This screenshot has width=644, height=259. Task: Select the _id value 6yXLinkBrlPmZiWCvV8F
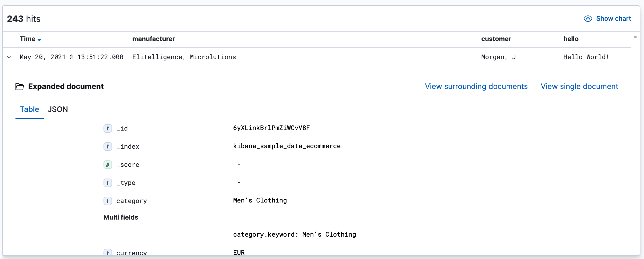click(271, 128)
